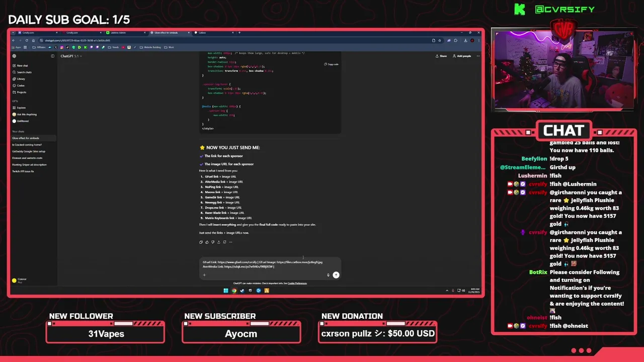644x362 pixels.
Task: Click the Chrome icon in the taskbar
Action: [x=234, y=291]
